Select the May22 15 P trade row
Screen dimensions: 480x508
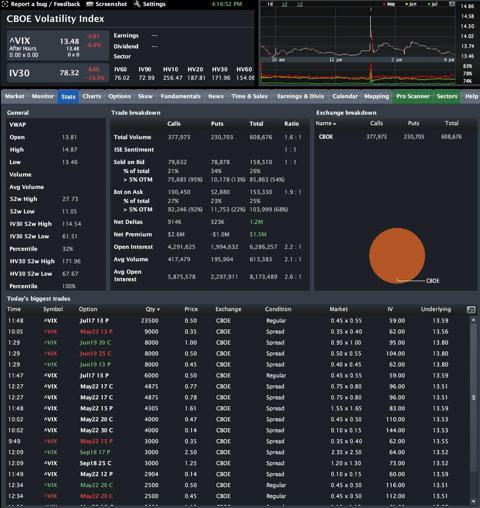237,408
